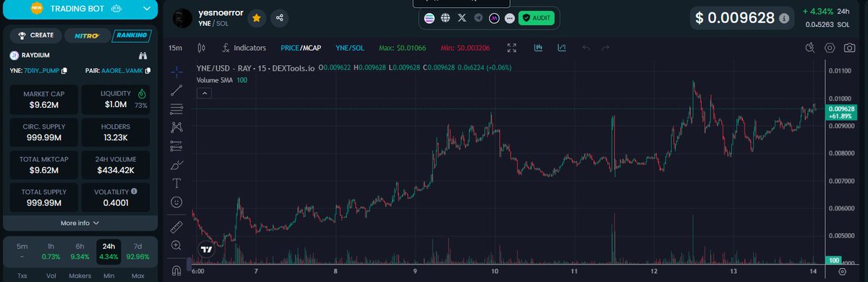Open the forecasting and measurement tool

(x=177, y=146)
